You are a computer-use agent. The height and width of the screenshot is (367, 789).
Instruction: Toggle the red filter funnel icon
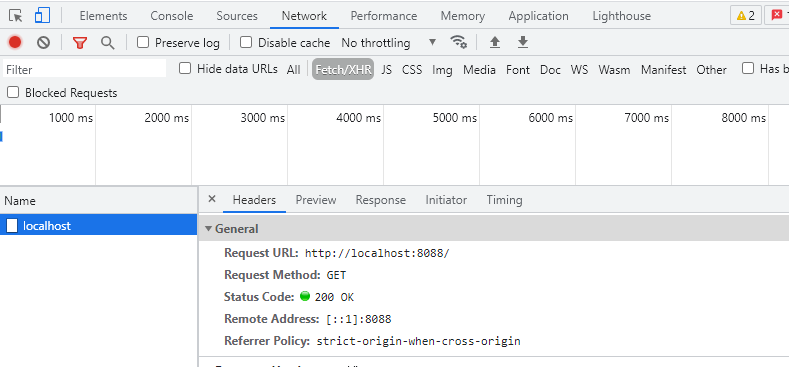point(80,43)
